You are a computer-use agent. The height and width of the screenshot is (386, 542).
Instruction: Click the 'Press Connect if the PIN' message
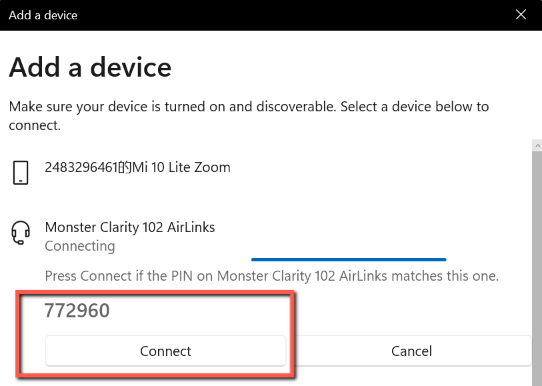point(272,276)
